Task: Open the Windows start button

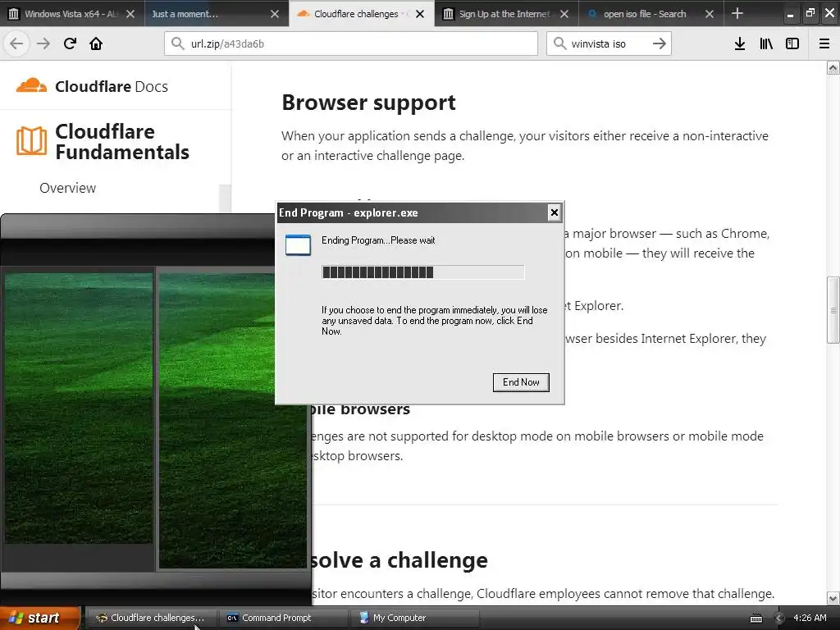Action: [x=39, y=618]
